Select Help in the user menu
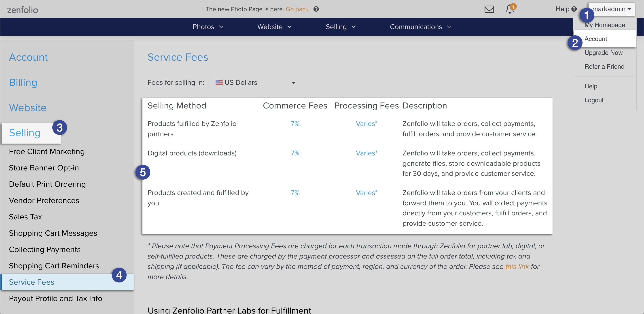The image size is (644, 314). coord(591,86)
